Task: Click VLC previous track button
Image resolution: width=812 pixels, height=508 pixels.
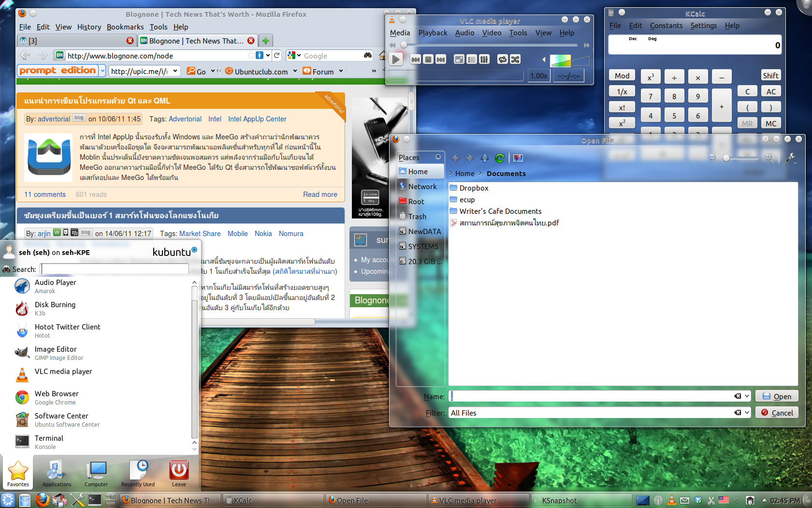Action: coord(415,60)
